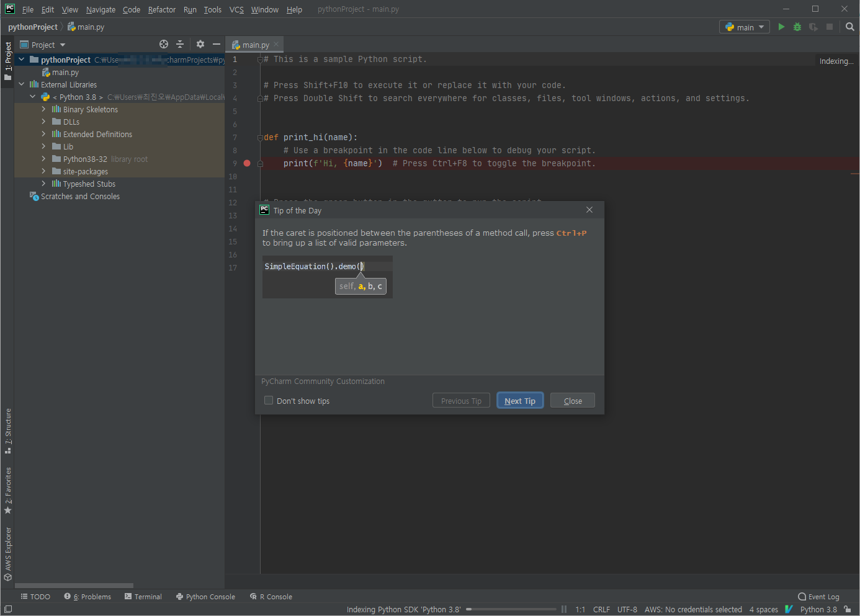Select Scratches and Consoles
The width and height of the screenshot is (860, 616).
[75, 196]
